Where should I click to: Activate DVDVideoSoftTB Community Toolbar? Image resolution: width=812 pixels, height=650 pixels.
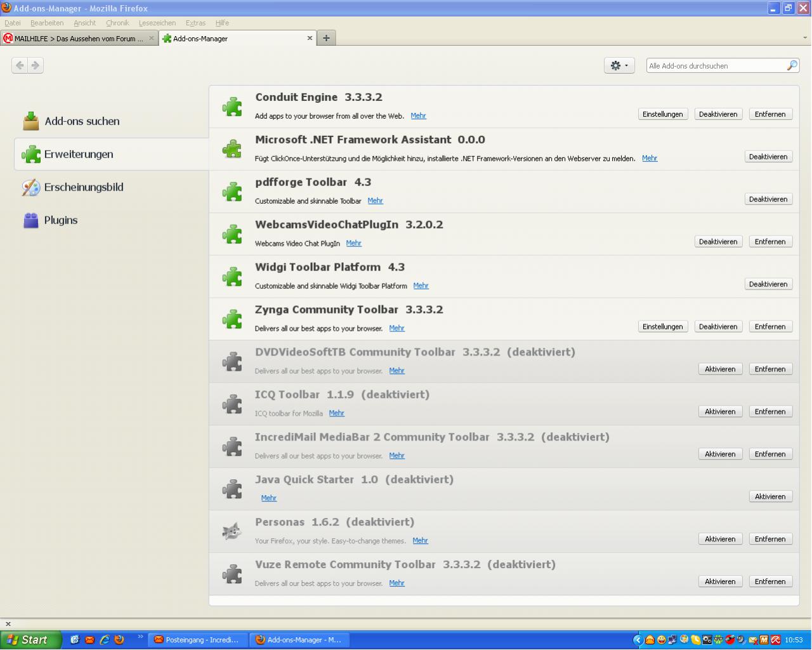[720, 369]
